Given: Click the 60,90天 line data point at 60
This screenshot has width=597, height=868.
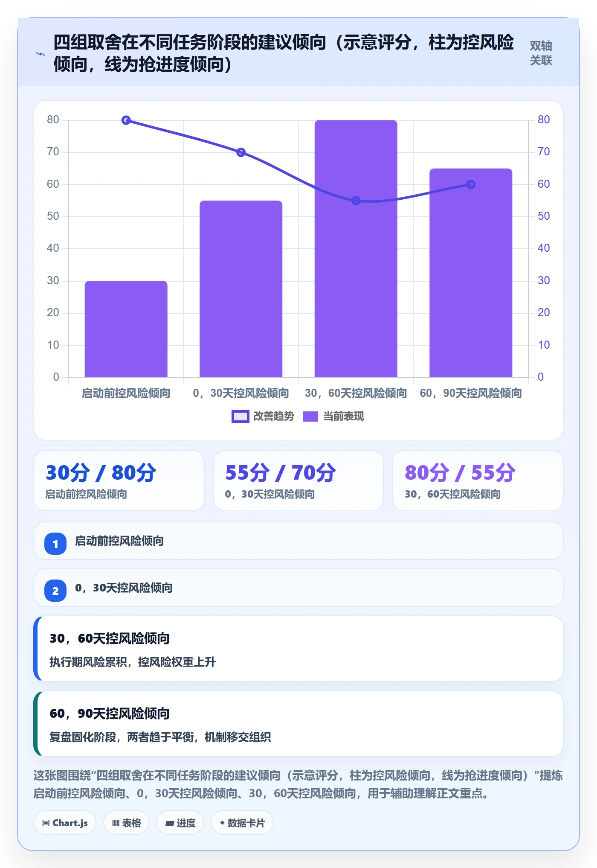Looking at the screenshot, I should 471,185.
